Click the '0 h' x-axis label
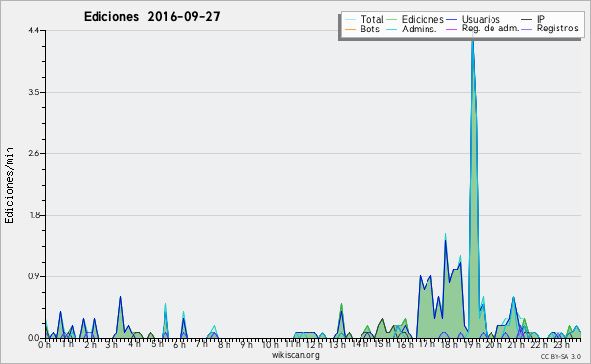 pyautogui.click(x=44, y=344)
